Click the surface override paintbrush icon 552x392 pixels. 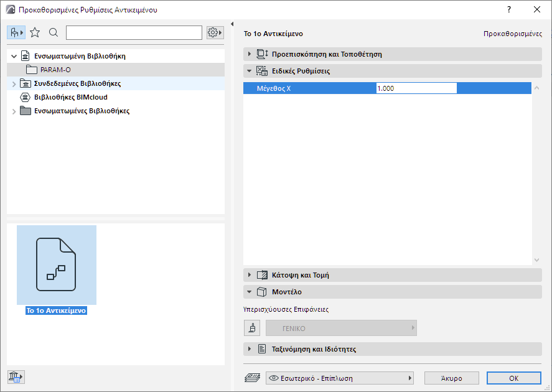252,327
